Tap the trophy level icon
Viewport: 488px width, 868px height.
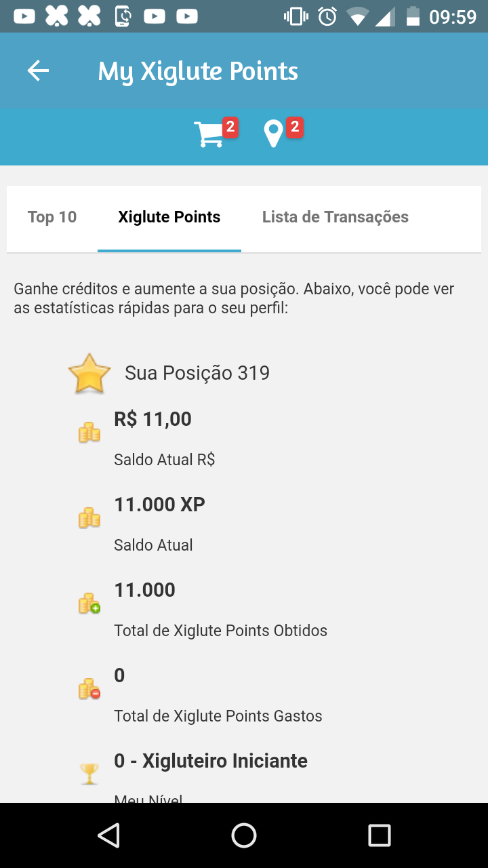[x=89, y=773]
